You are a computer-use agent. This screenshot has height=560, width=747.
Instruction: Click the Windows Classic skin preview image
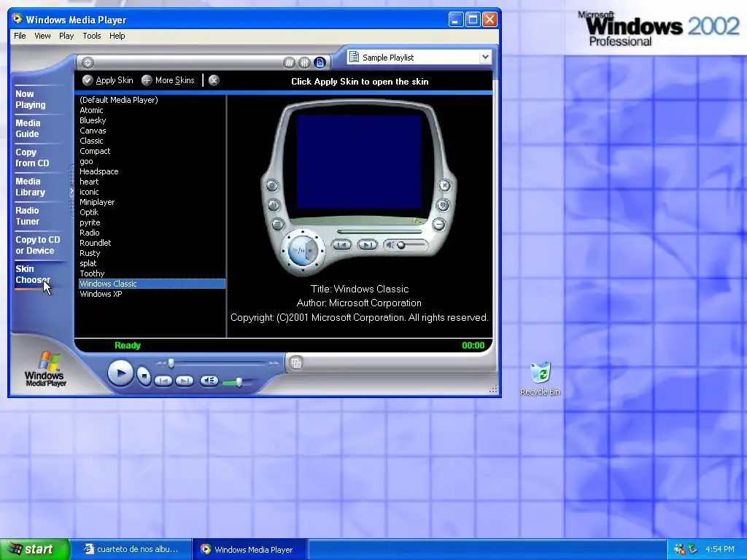click(359, 187)
